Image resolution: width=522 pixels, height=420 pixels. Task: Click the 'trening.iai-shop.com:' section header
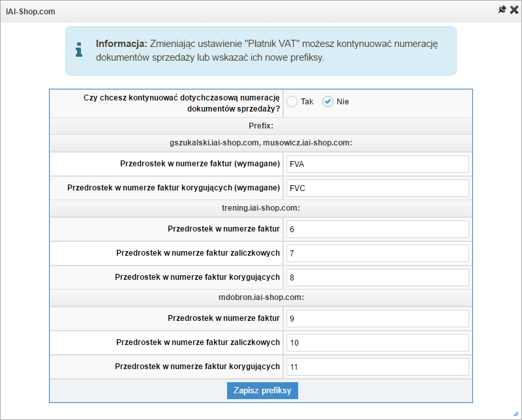tap(261, 208)
